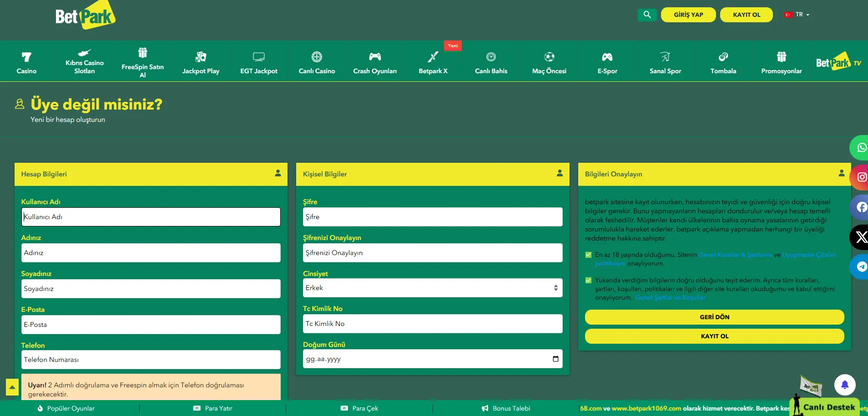Open the X (Twitter) social icon
The width and height of the screenshot is (868, 416).
pos(861,237)
